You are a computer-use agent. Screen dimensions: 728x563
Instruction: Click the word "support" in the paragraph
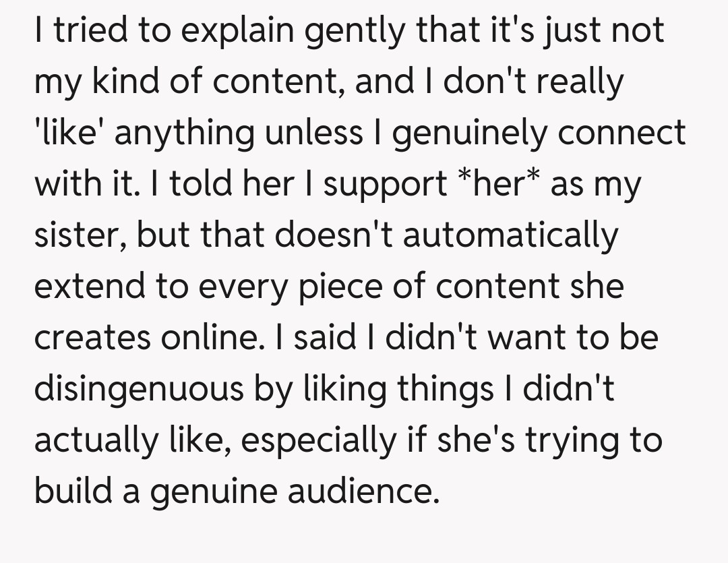[383, 184]
